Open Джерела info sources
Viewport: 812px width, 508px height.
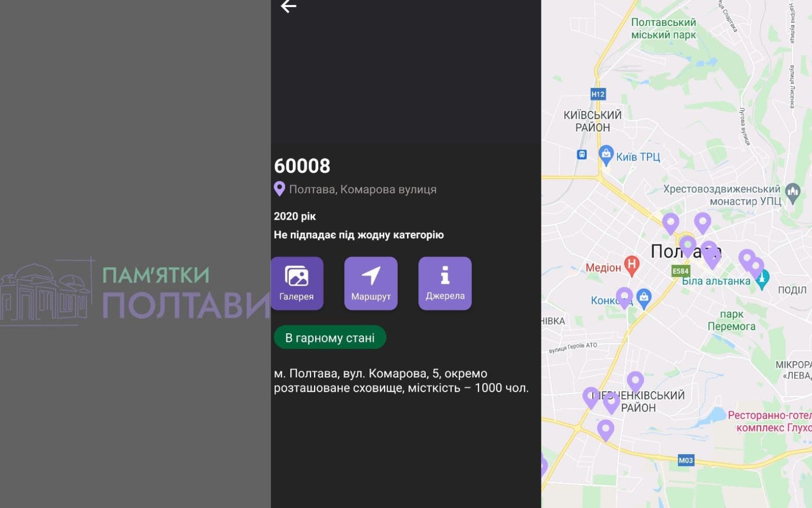[x=445, y=283]
